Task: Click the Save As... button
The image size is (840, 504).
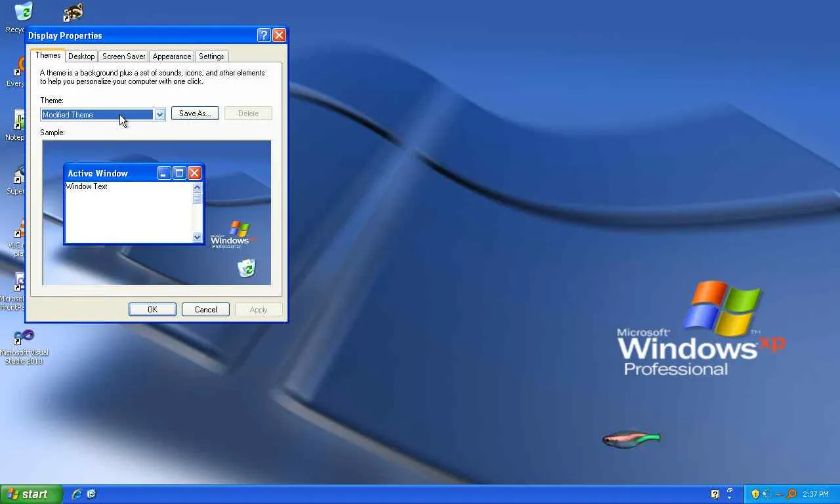Action: 195,114
